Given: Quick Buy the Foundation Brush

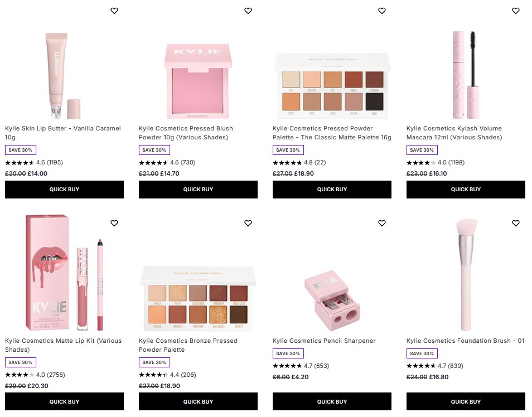Looking at the screenshot, I should click(x=466, y=401).
